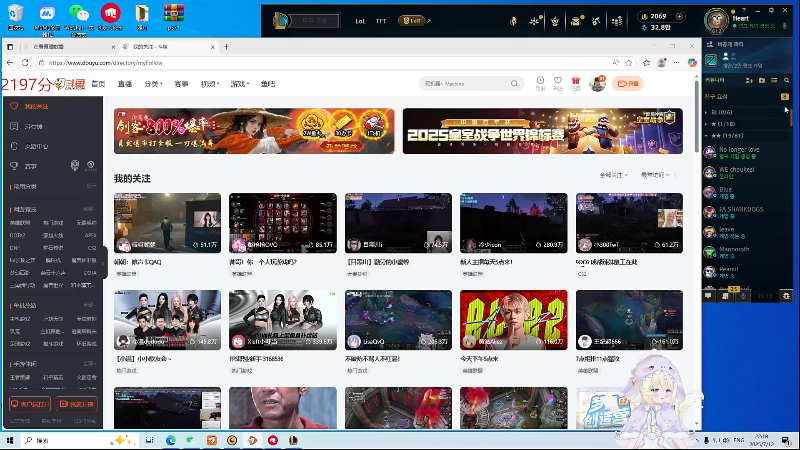Click the orange video-open button in sidebar
The image size is (800, 450).
77,404
